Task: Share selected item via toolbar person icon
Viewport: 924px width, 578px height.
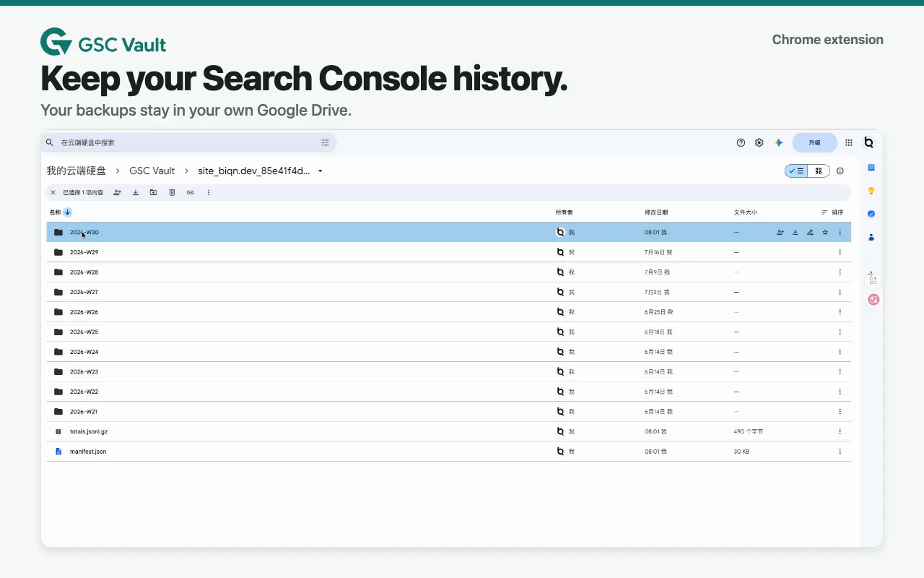Action: pos(117,193)
